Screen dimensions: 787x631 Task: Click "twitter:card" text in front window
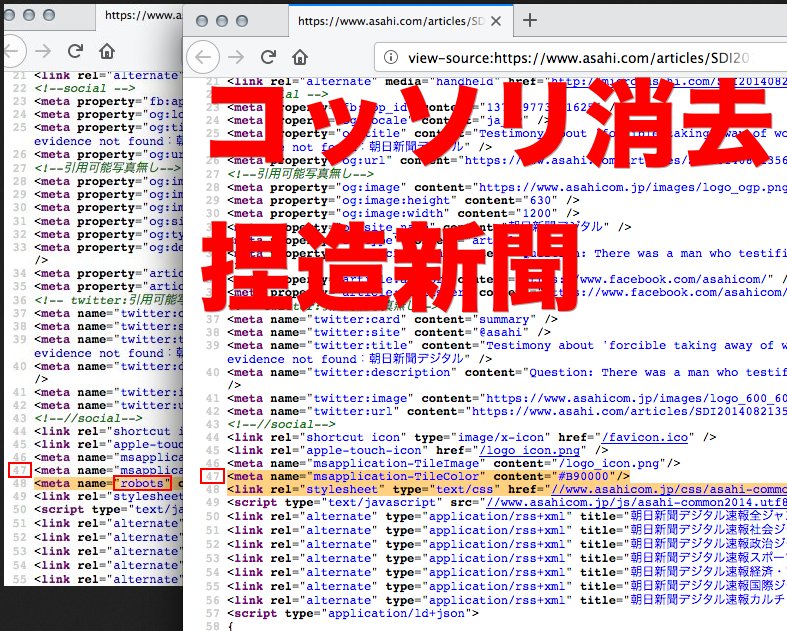pyautogui.click(x=357, y=319)
